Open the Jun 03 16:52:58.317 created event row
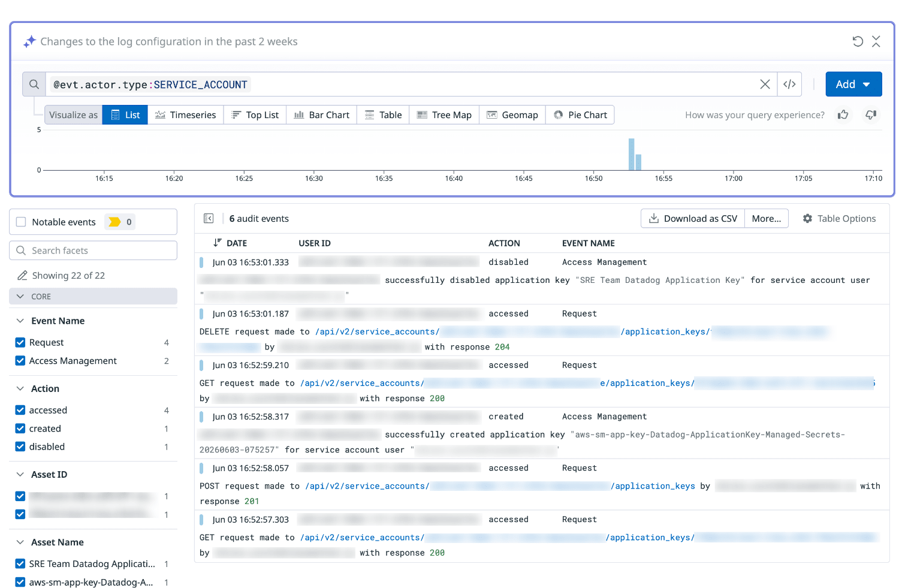The height and width of the screenshot is (588, 899). click(542, 433)
